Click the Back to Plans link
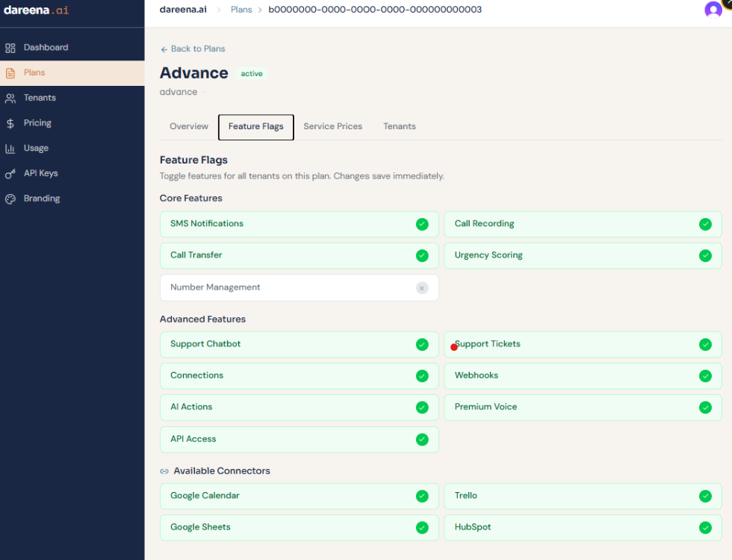The width and height of the screenshot is (732, 560). tap(193, 49)
